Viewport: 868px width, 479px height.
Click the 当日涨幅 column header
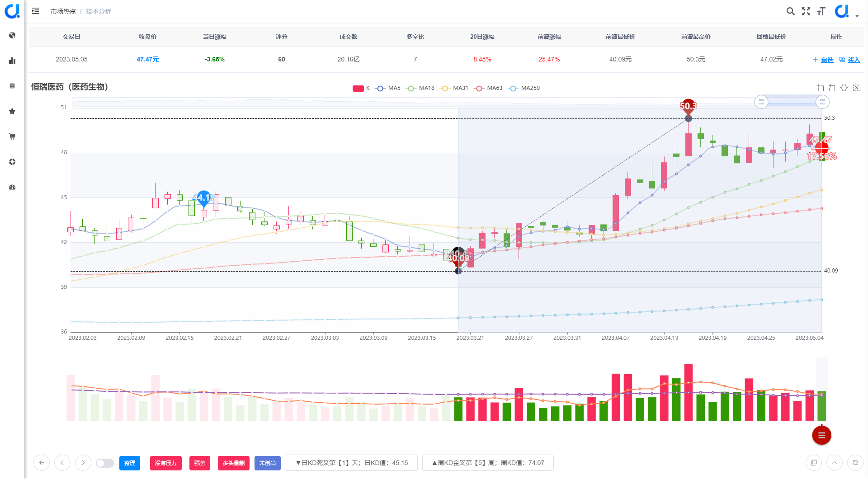[215, 37]
